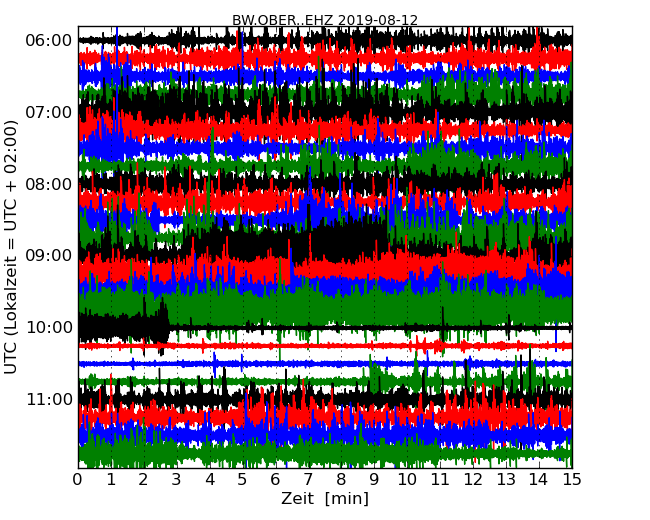Click the 10:00 time label
650x520 pixels.
49,328
